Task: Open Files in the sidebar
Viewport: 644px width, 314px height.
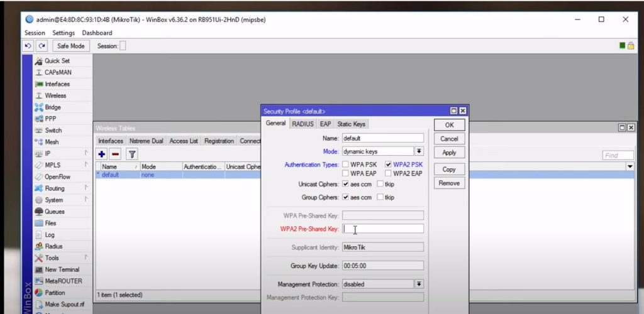Action: (x=50, y=223)
